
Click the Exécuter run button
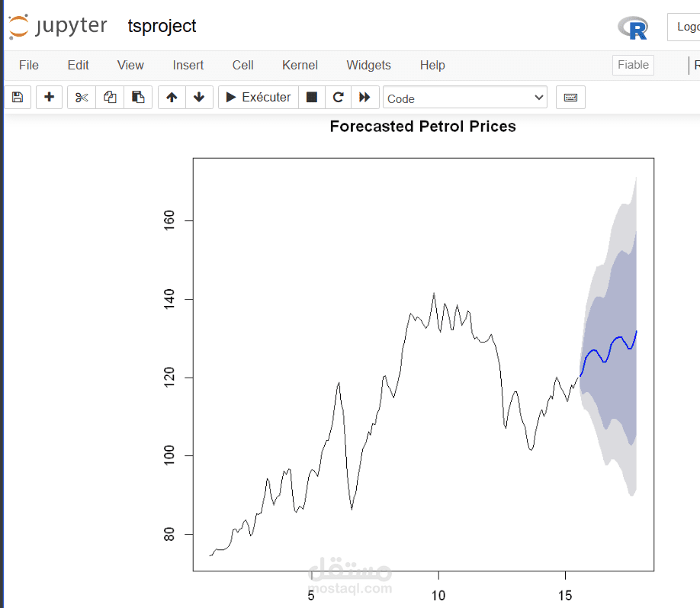click(x=258, y=98)
